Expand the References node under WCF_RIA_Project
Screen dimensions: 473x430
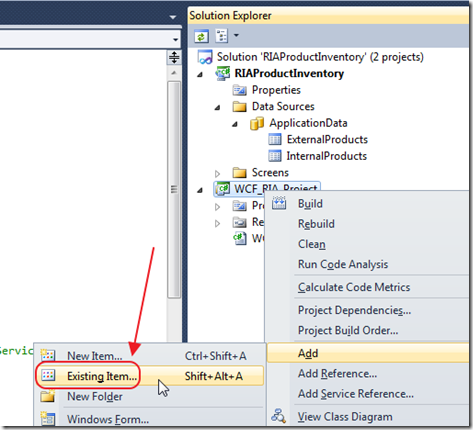pyautogui.click(x=218, y=223)
